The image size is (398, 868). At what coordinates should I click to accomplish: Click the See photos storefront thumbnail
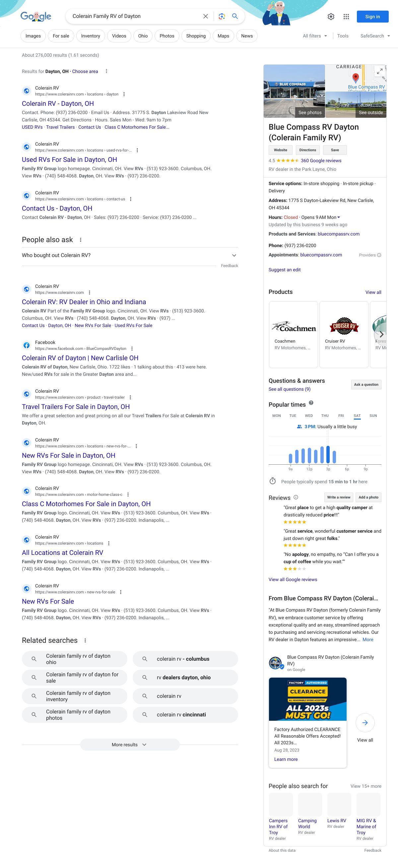point(294,91)
